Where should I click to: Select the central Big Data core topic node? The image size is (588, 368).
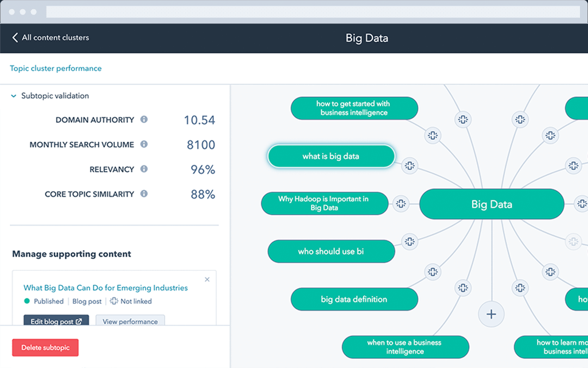(x=492, y=204)
